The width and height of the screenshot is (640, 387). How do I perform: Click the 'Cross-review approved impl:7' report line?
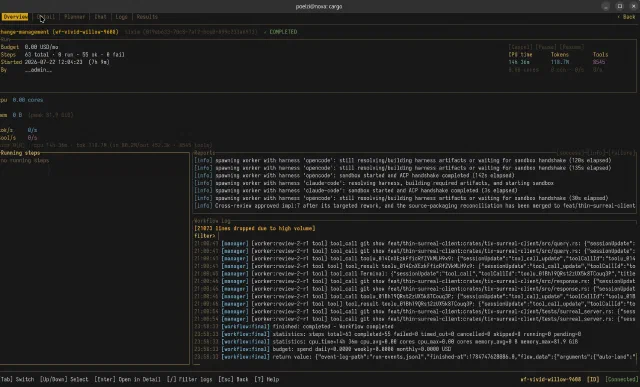click(x=415, y=206)
